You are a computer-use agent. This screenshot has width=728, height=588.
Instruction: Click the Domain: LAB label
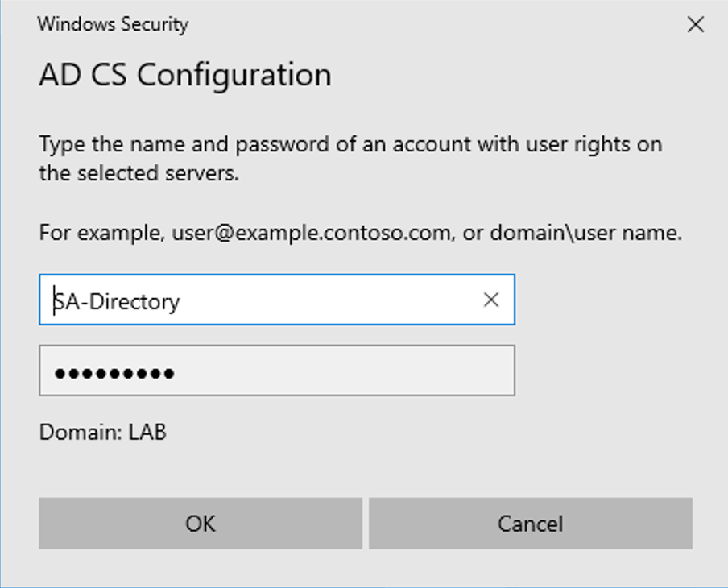pyautogui.click(x=102, y=432)
